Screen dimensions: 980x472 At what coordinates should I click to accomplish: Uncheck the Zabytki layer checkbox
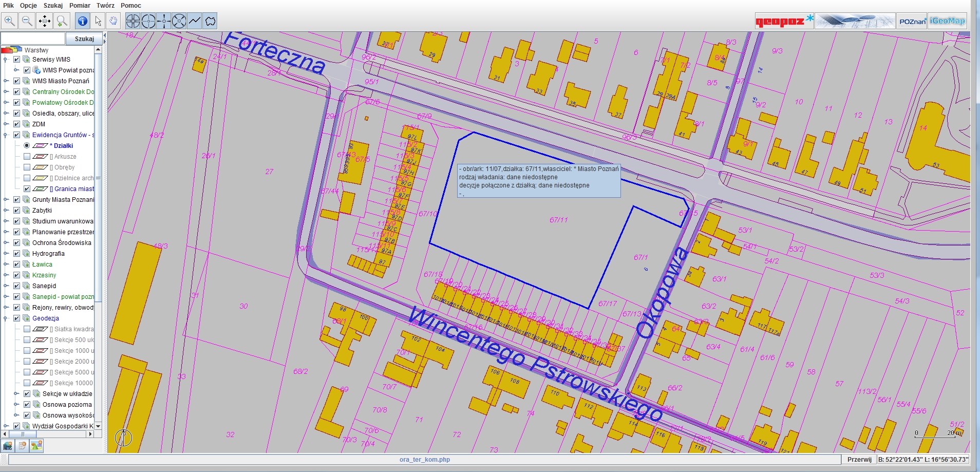pos(17,211)
